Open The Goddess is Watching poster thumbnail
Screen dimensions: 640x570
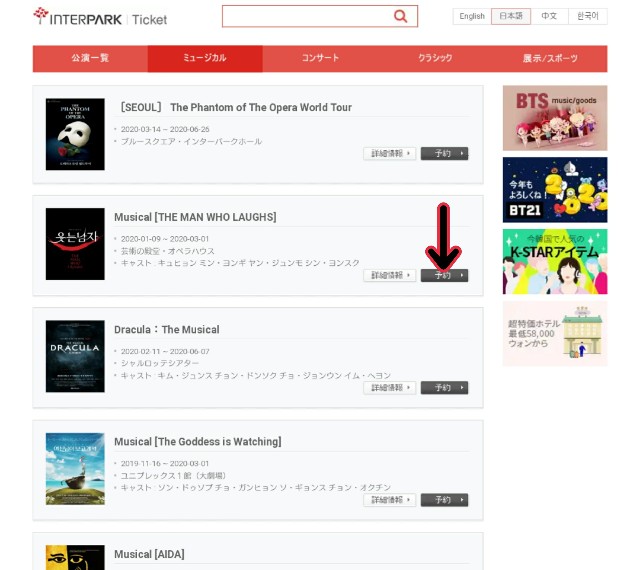click(x=75, y=469)
